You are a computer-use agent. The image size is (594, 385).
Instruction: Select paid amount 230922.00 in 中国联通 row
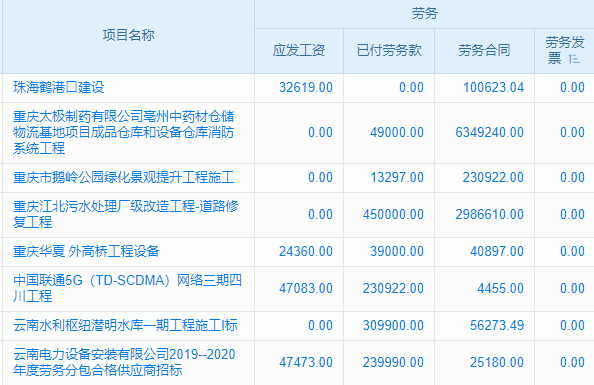393,288
